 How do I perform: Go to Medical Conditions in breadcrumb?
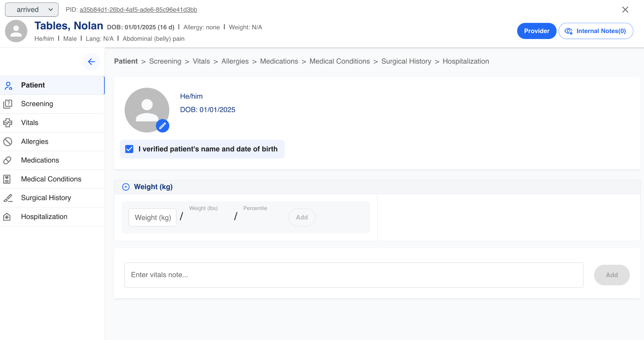pyautogui.click(x=340, y=61)
